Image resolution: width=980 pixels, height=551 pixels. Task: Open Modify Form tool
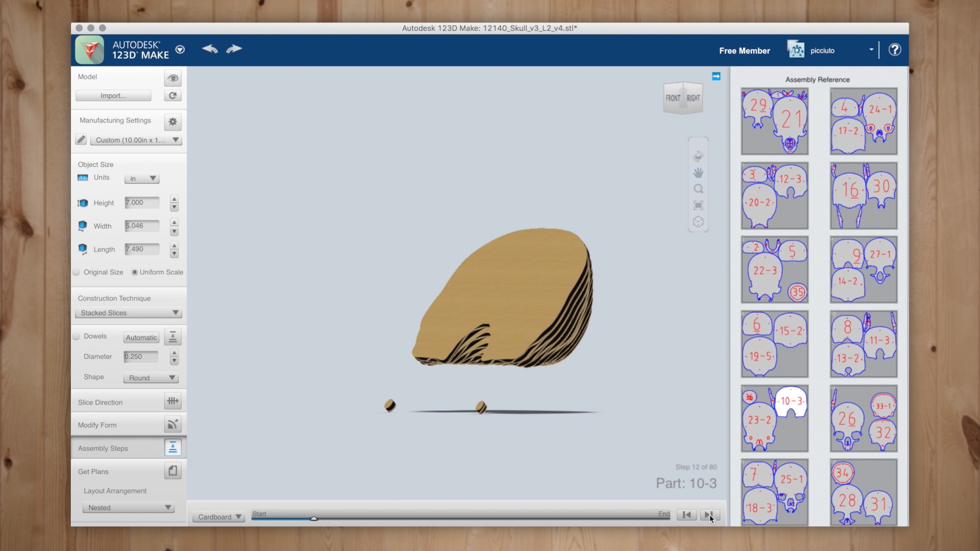pyautogui.click(x=173, y=424)
